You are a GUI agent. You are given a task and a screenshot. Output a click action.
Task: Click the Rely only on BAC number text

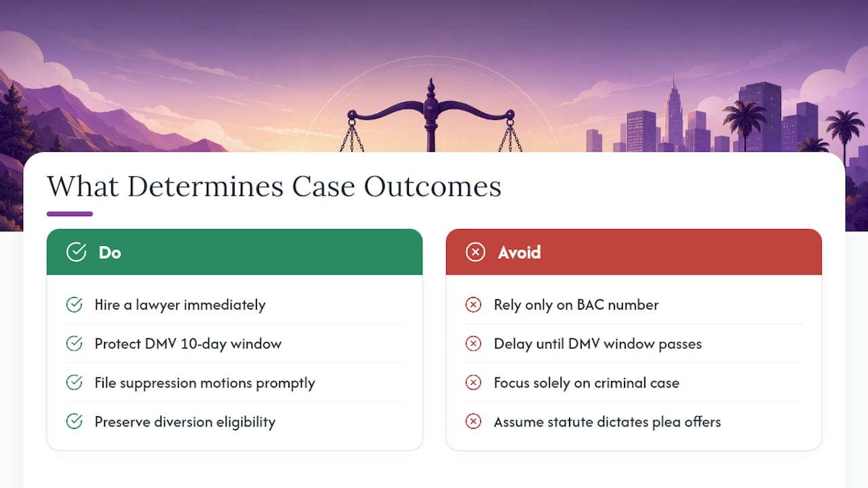coord(576,305)
